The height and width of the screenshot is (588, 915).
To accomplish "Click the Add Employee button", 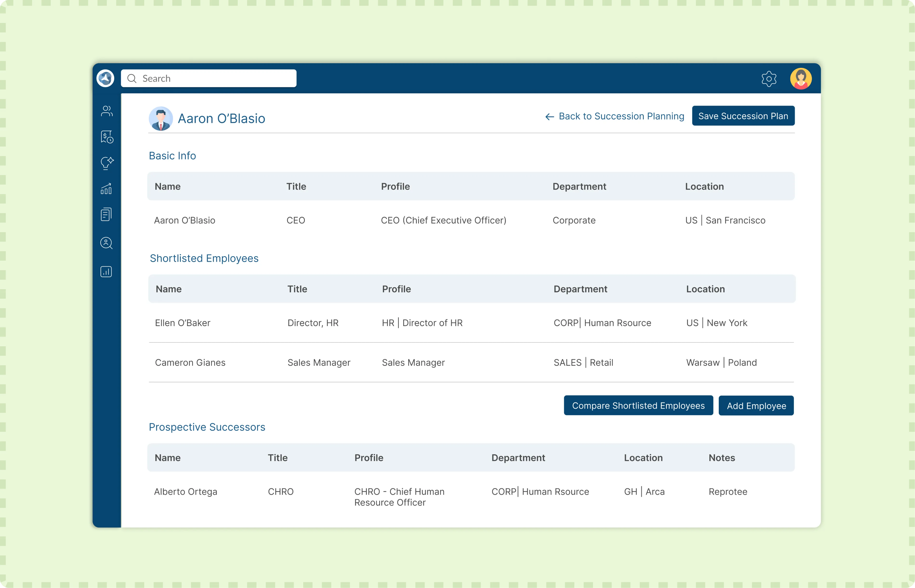I will [x=756, y=405].
